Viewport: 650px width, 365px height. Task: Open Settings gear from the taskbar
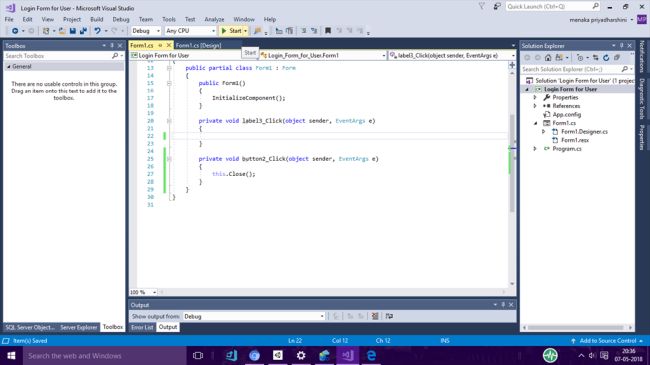point(301,355)
